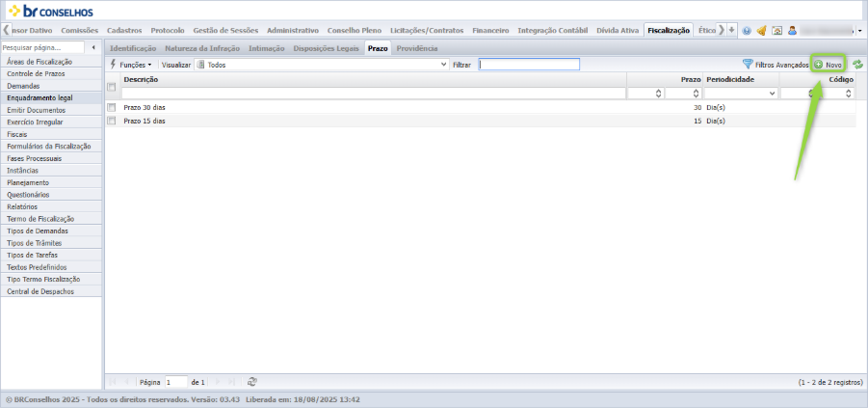The height and width of the screenshot is (408, 868).
Task: Tick the select-all header checkbox
Action: [x=112, y=87]
